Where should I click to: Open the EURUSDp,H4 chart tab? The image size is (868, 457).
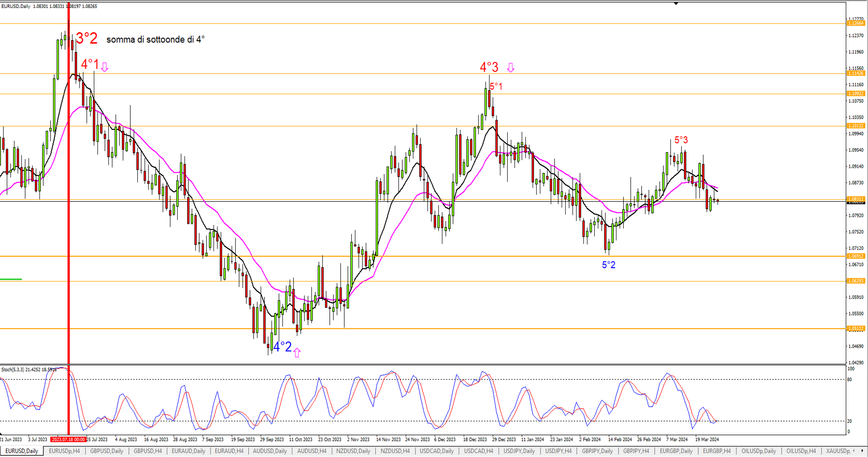point(64,451)
